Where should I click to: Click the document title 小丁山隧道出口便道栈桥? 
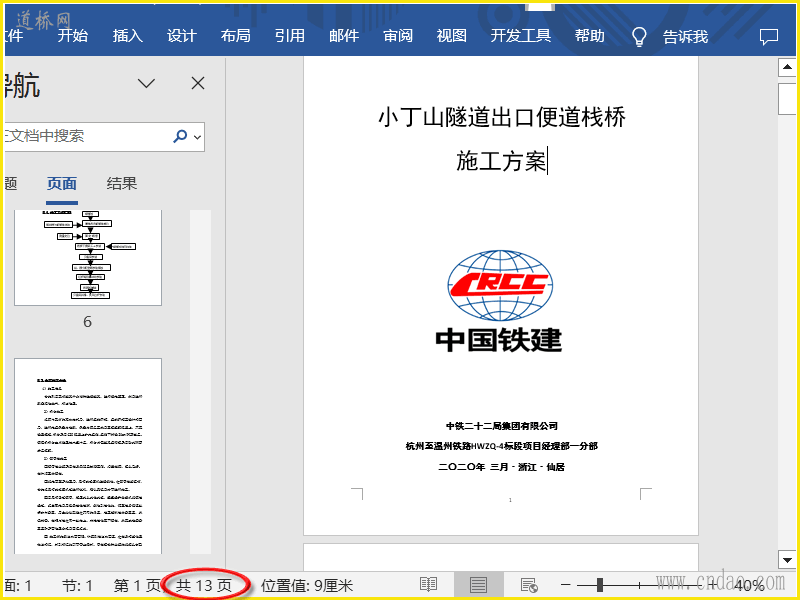[x=502, y=117]
